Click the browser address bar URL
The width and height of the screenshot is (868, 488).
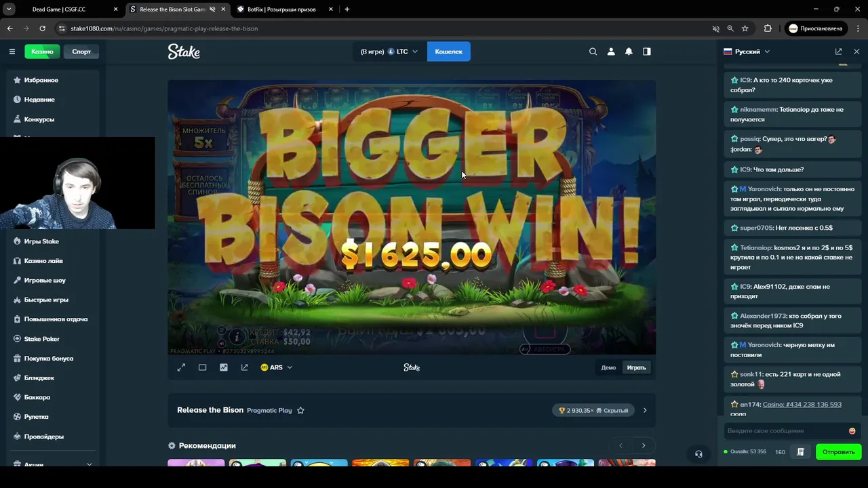[164, 28]
